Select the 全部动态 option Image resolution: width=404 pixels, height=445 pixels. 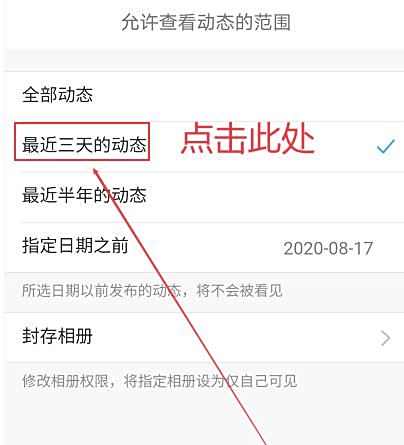click(204, 96)
